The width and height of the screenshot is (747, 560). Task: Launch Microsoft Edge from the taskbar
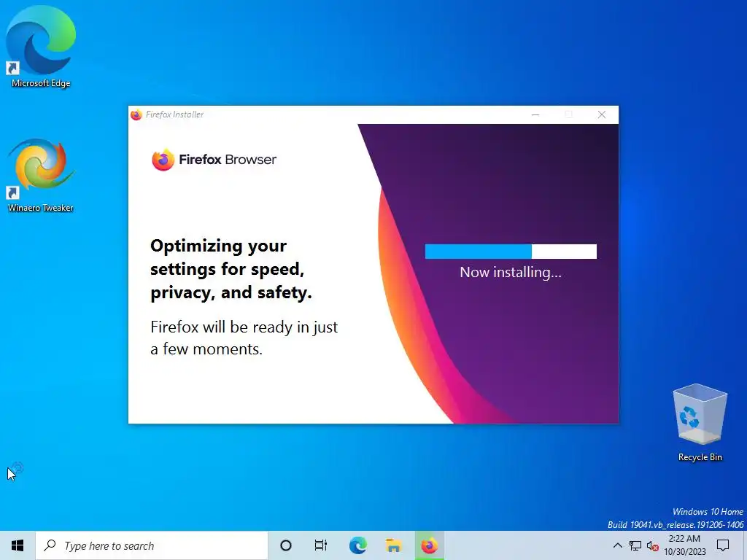tap(357, 545)
